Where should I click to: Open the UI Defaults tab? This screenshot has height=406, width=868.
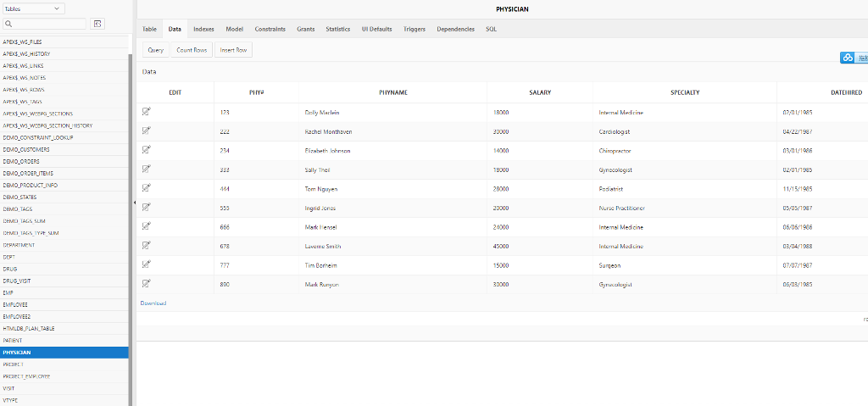tap(377, 29)
